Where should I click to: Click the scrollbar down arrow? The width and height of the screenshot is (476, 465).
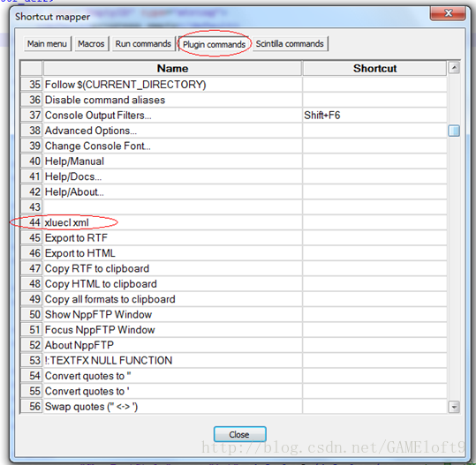(x=454, y=407)
